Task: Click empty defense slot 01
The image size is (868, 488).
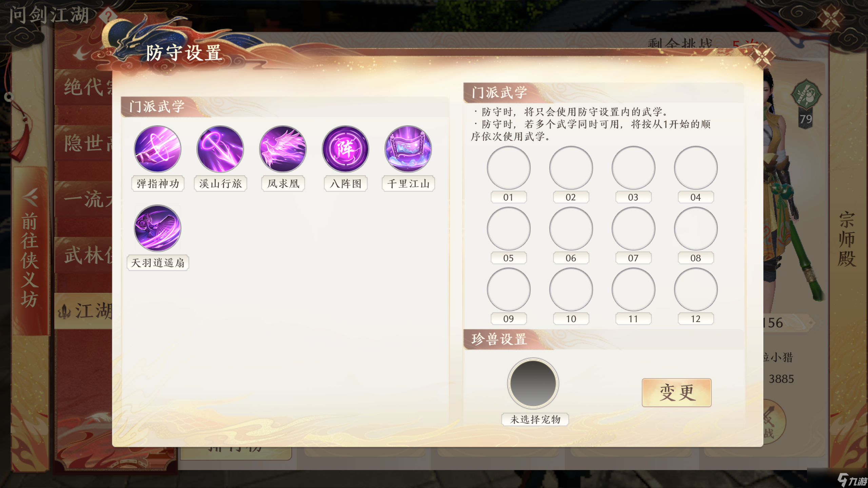Action: click(509, 168)
